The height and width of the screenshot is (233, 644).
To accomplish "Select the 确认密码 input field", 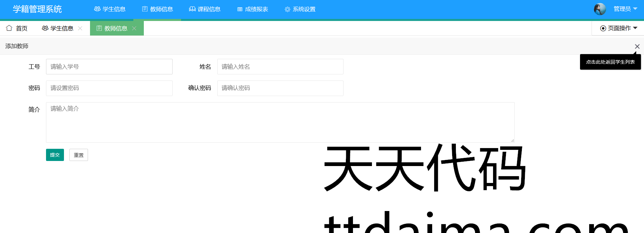I will click(280, 88).
